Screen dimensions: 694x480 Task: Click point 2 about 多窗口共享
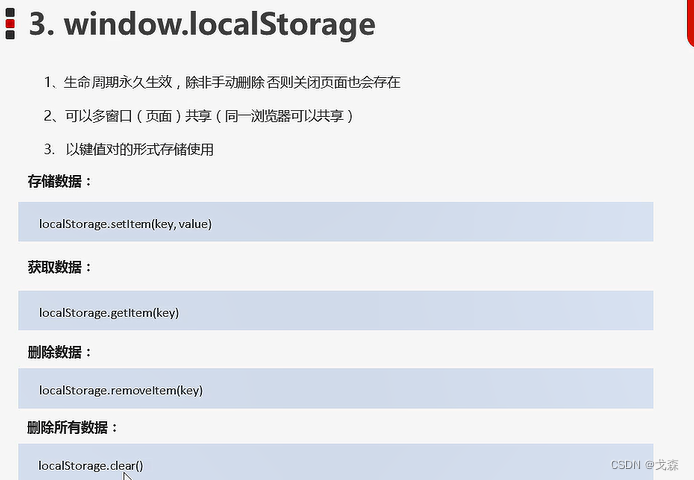coord(198,116)
